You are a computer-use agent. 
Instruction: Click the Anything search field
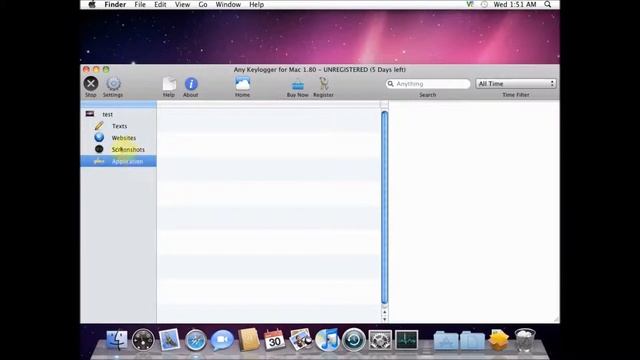click(x=428, y=84)
